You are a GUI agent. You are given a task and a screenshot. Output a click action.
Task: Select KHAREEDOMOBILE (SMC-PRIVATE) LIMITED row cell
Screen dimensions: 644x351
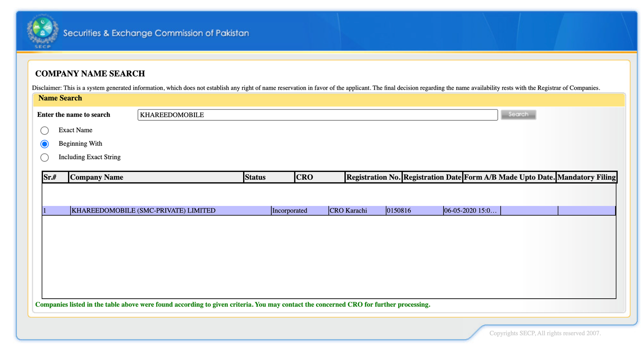171,211
